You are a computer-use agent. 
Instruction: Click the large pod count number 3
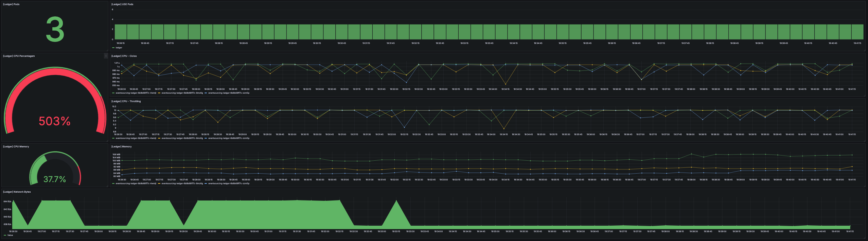(x=55, y=30)
